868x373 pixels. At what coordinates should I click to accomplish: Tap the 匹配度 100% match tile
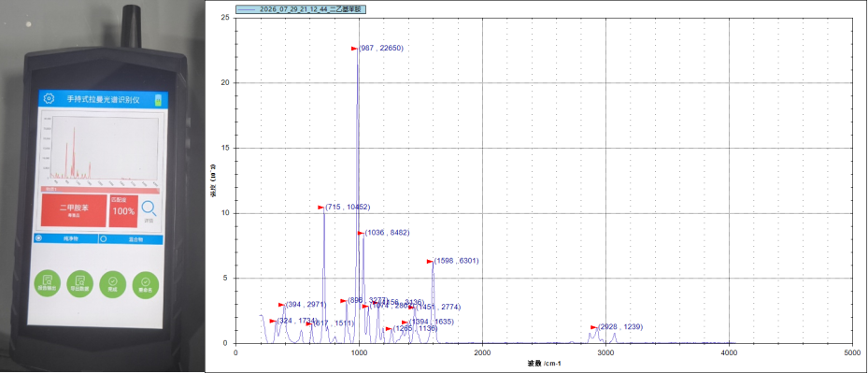point(123,210)
